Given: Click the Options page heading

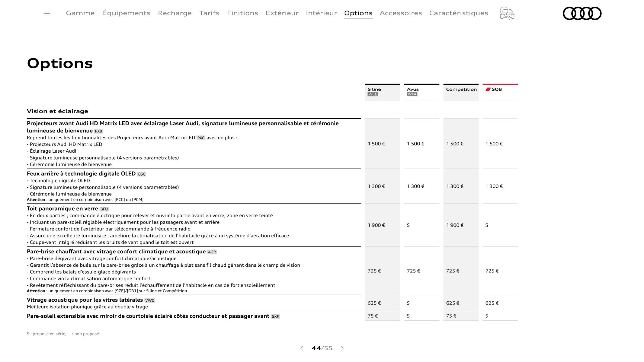Looking at the screenshot, I should pyautogui.click(x=60, y=64).
